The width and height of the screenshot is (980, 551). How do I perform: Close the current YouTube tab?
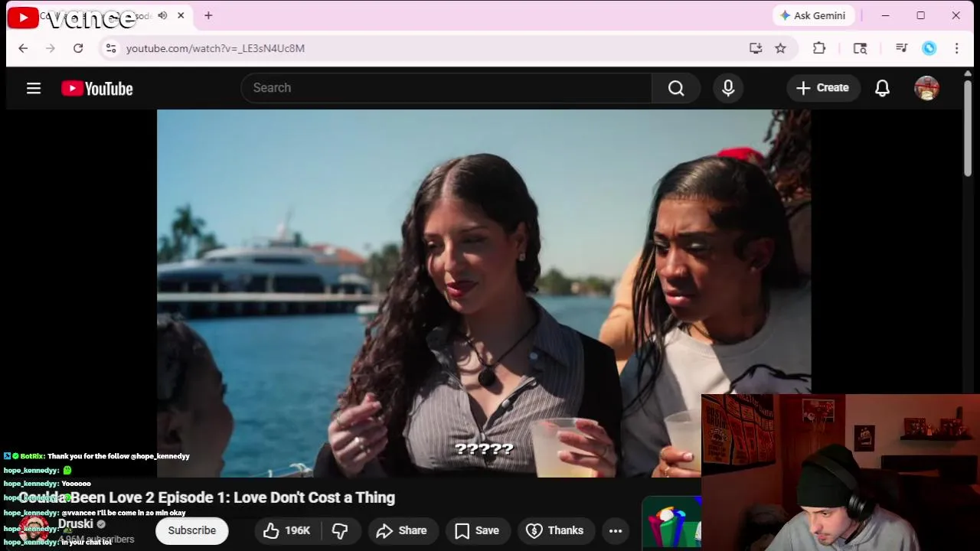coord(181,15)
